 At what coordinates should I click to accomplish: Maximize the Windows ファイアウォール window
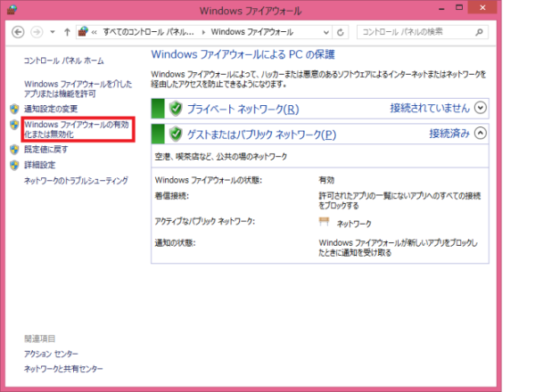tap(459, 7)
